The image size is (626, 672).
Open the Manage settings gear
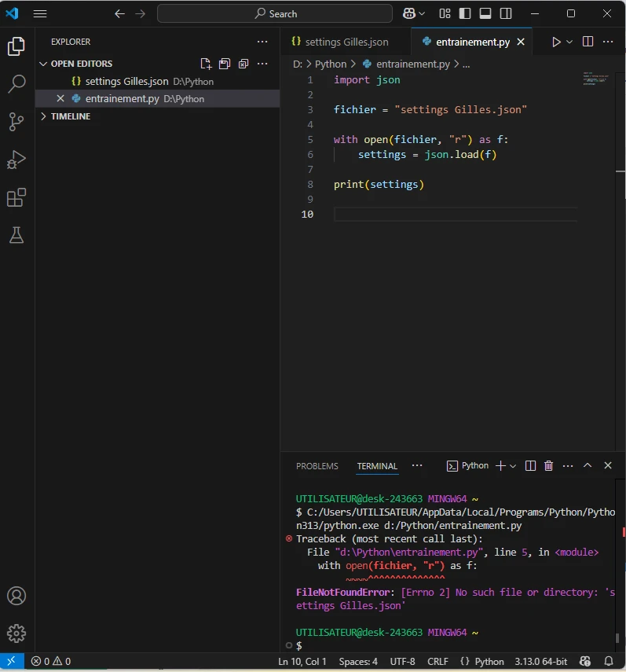click(x=16, y=633)
